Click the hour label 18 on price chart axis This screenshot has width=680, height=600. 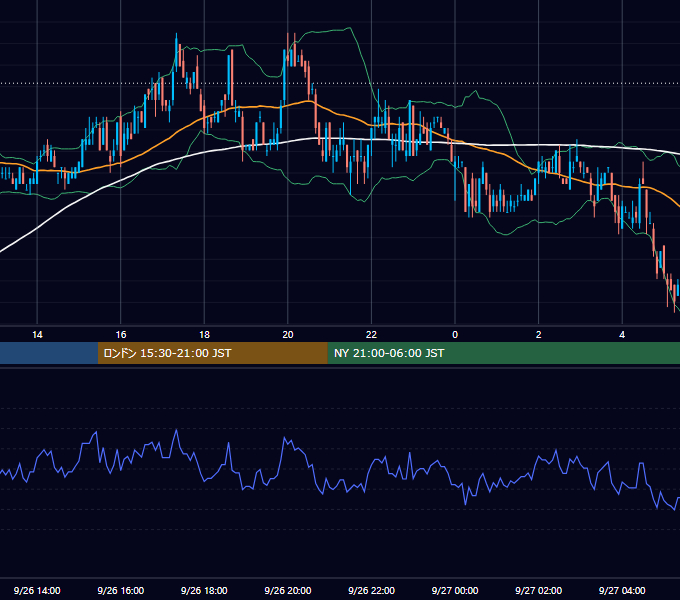click(x=204, y=335)
